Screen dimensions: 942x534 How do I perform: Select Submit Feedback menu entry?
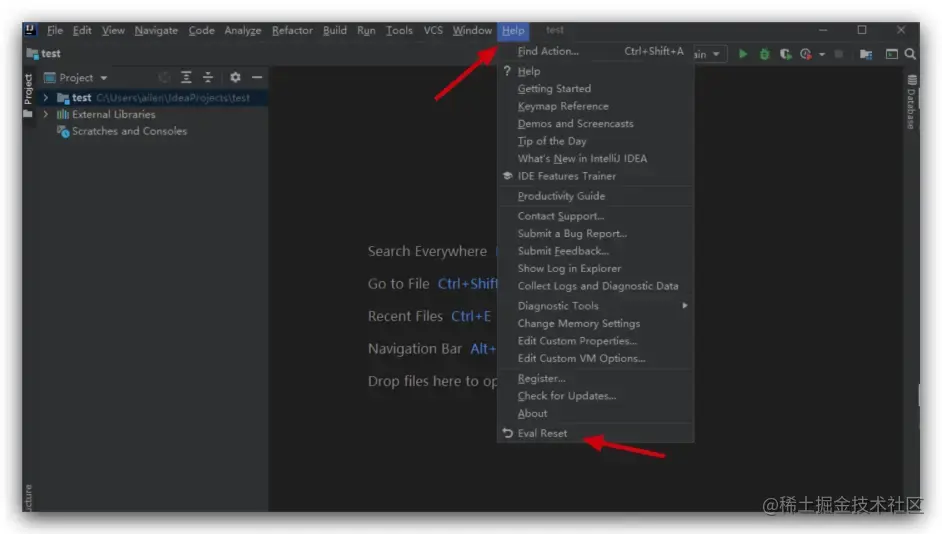pos(595,250)
